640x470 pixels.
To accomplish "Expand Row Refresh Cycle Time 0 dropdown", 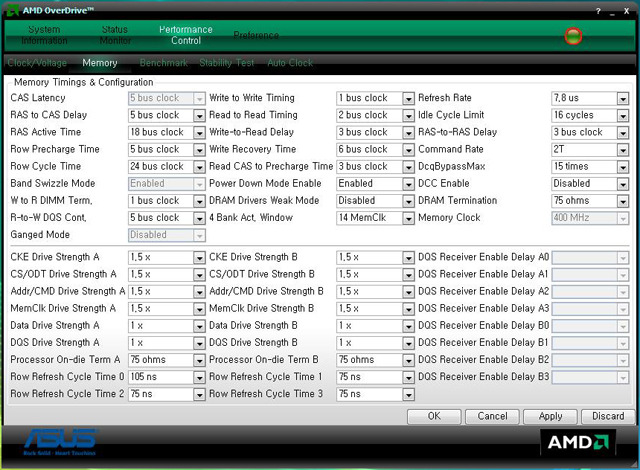I will pos(199,377).
